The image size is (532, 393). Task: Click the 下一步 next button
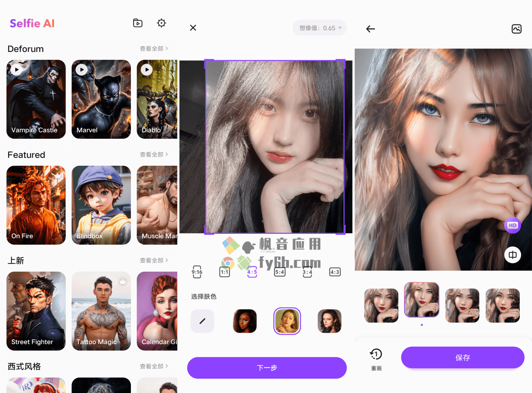click(267, 368)
